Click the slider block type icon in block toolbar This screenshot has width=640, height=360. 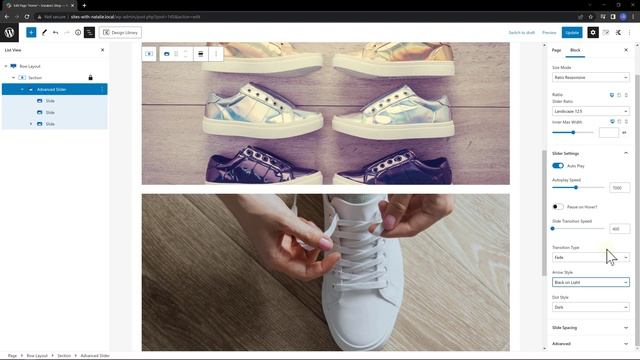[167, 54]
